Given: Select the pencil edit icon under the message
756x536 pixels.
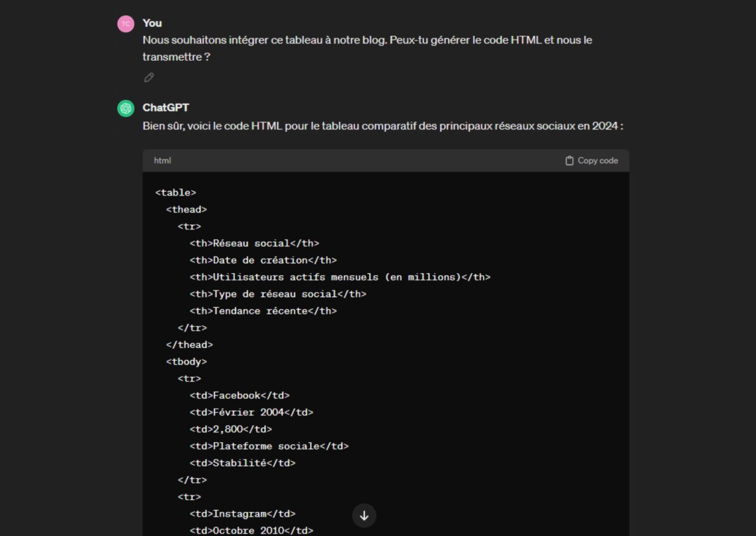Looking at the screenshot, I should [148, 77].
